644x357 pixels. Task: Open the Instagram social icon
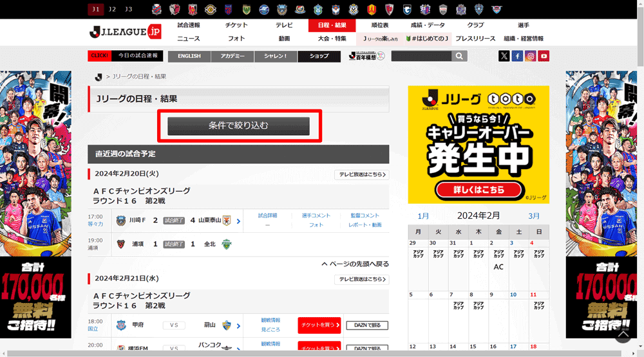pos(531,56)
